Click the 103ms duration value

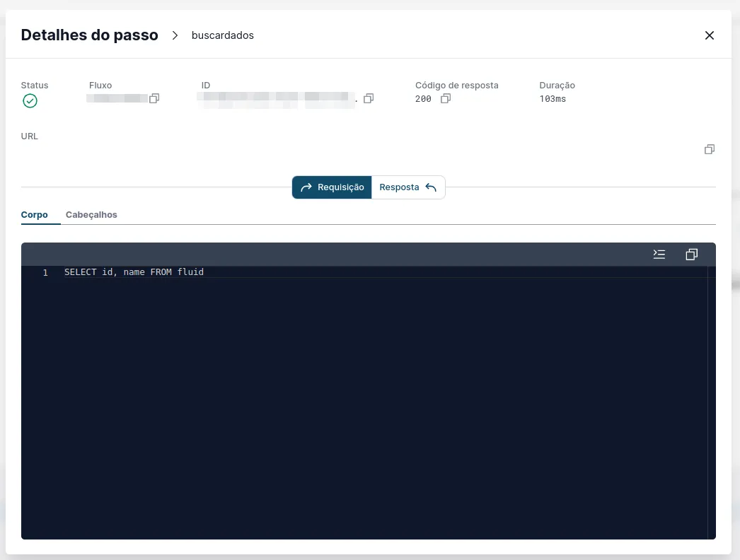[553, 98]
